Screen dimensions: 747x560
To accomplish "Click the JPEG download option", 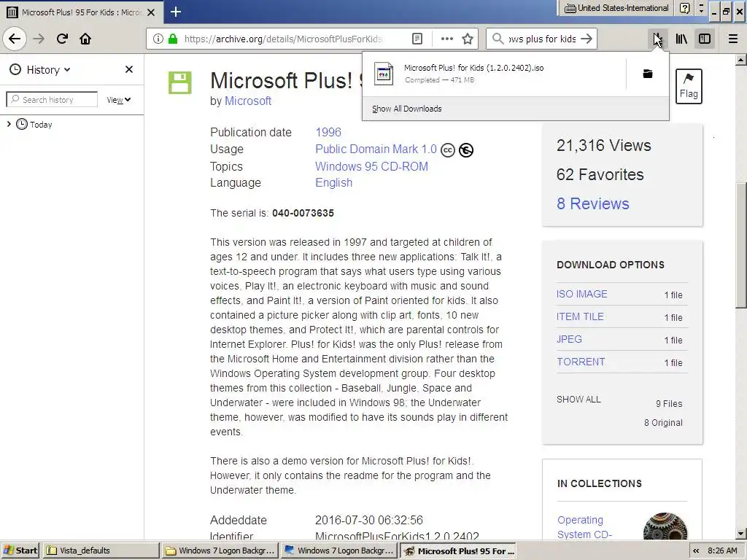I will tap(569, 339).
